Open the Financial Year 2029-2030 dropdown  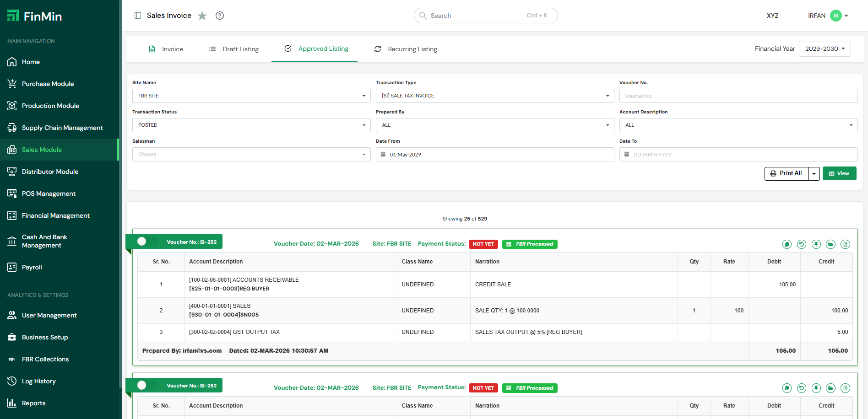point(825,49)
